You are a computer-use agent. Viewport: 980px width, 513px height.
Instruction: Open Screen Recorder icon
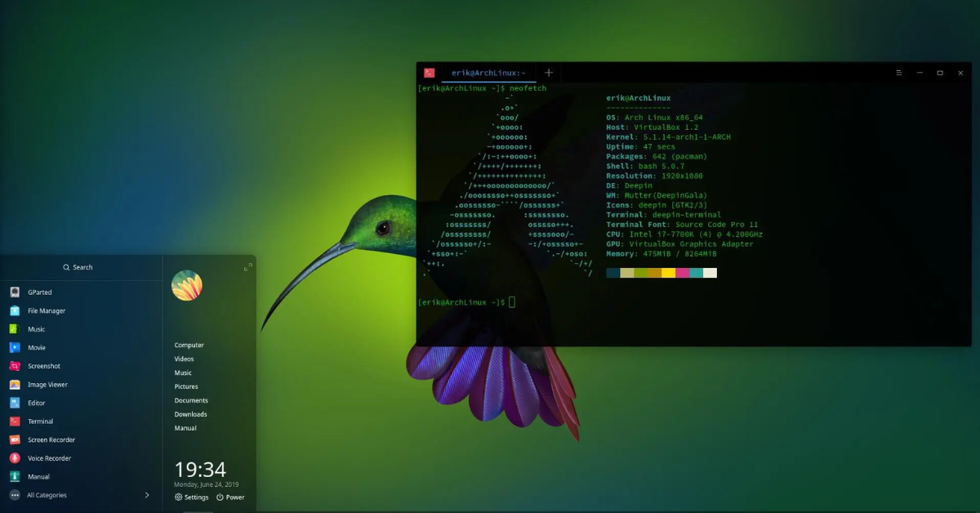point(15,439)
